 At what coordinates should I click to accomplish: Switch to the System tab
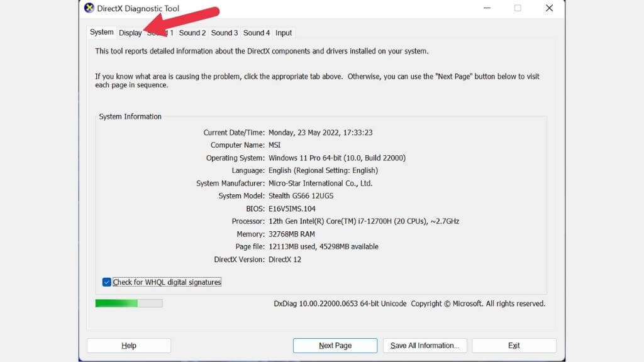(101, 32)
